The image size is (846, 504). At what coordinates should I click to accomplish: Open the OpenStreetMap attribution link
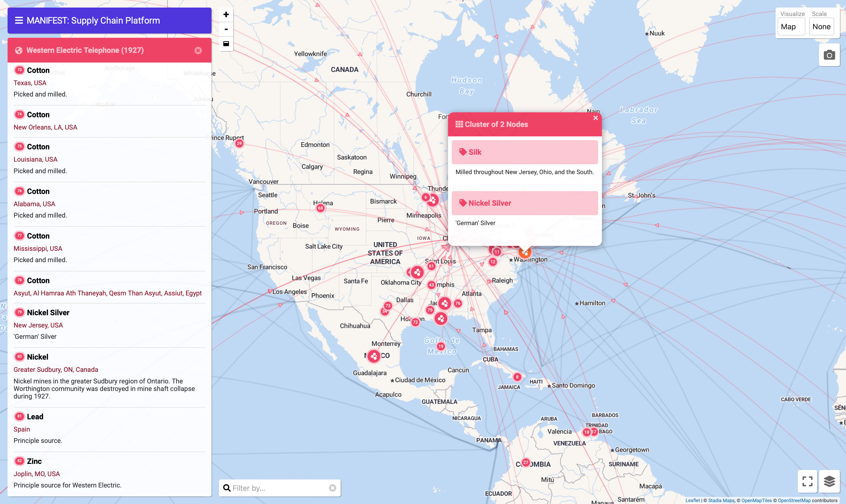point(794,500)
